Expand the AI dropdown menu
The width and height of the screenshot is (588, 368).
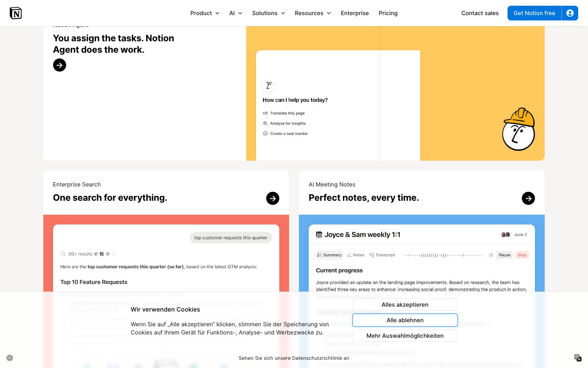click(x=236, y=13)
